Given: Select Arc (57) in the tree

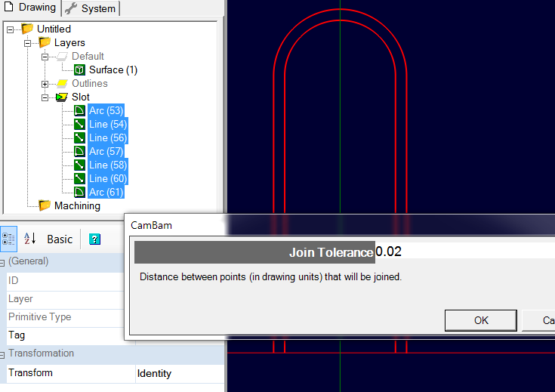Looking at the screenshot, I should pyautogui.click(x=106, y=151).
